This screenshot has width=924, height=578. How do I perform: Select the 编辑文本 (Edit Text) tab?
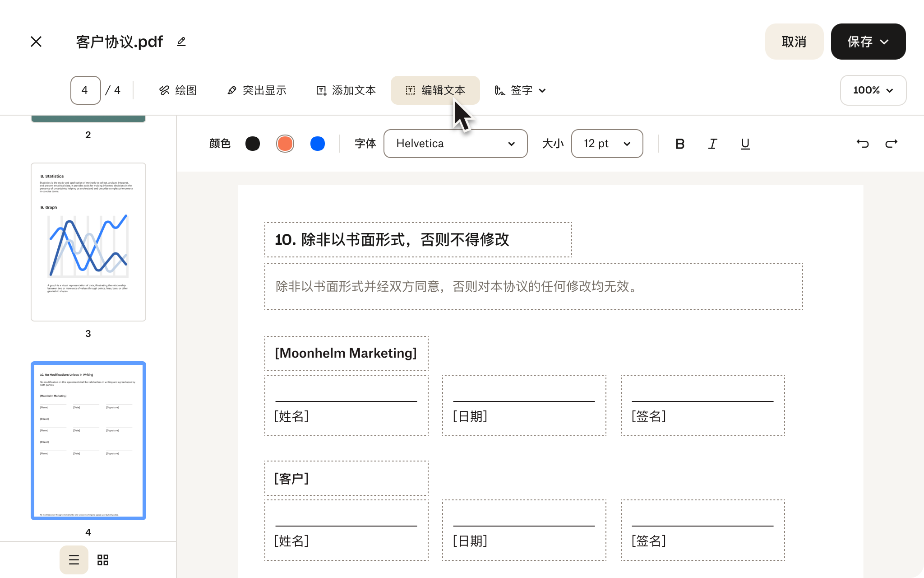435,90
